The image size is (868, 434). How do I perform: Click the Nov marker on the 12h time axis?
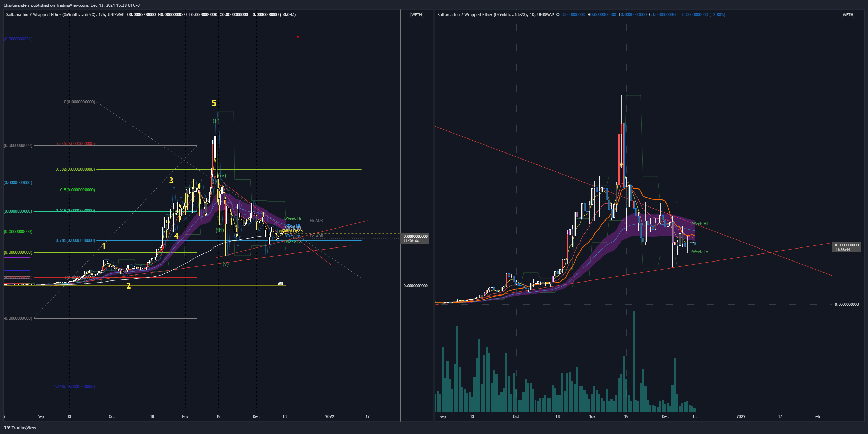[185, 416]
